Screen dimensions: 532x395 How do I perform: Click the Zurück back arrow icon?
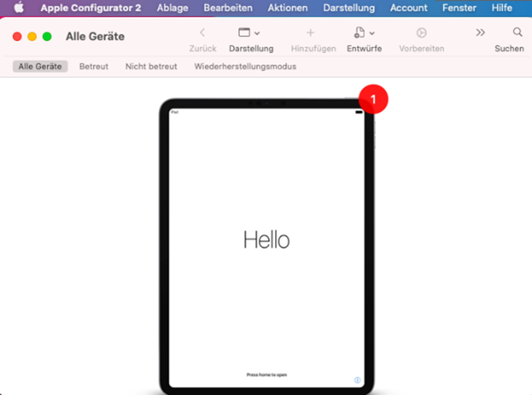202,33
